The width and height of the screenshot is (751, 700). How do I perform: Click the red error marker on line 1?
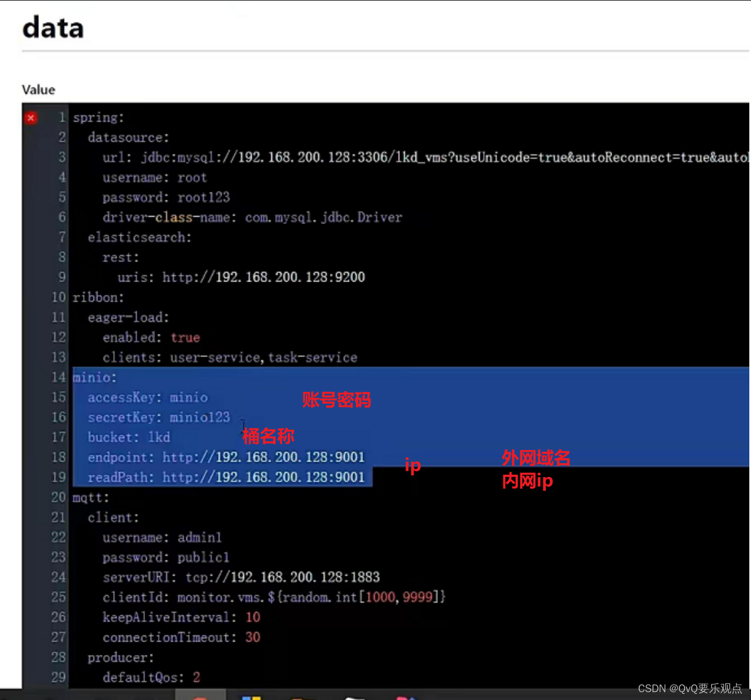coord(31,118)
